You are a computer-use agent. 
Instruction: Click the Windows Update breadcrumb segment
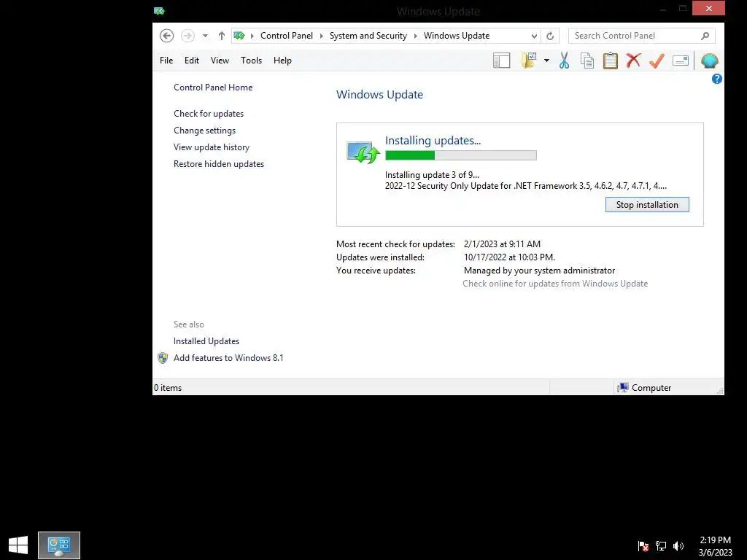pyautogui.click(x=457, y=36)
